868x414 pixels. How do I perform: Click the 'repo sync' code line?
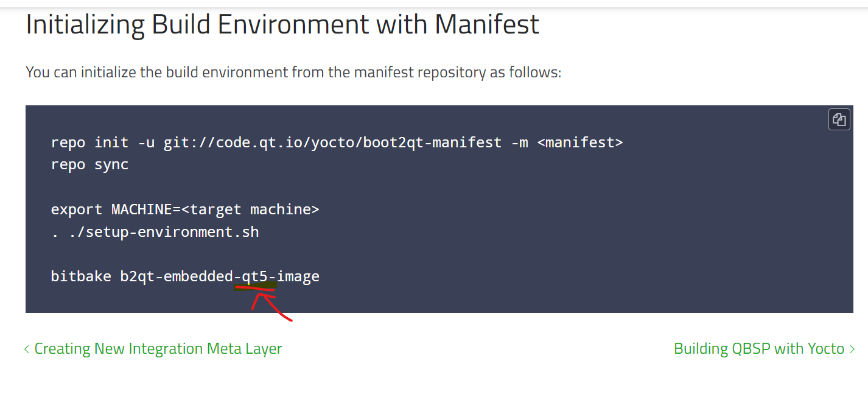tap(90, 165)
